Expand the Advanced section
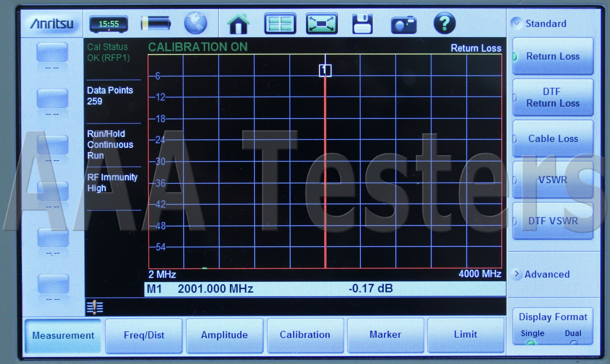 pyautogui.click(x=546, y=274)
